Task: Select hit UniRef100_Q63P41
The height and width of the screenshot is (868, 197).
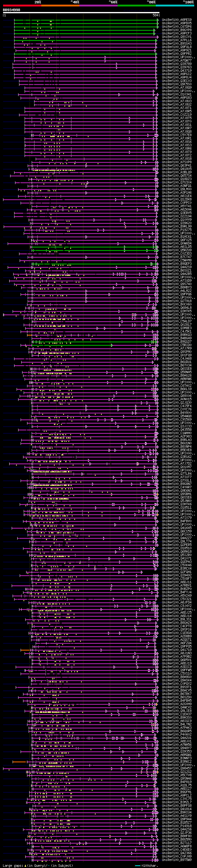Action: (177, 165)
